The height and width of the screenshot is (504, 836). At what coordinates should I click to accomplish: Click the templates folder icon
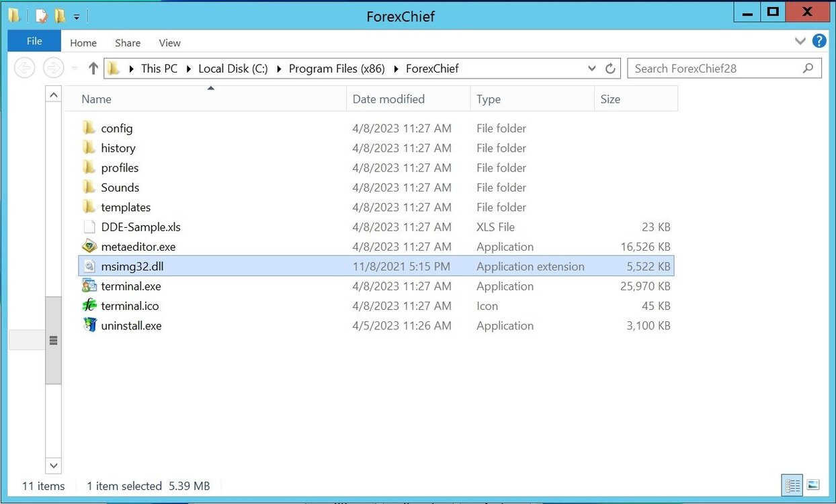(89, 207)
